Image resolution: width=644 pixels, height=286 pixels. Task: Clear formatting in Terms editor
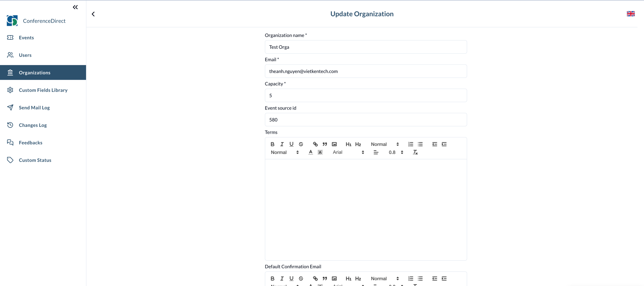click(415, 153)
